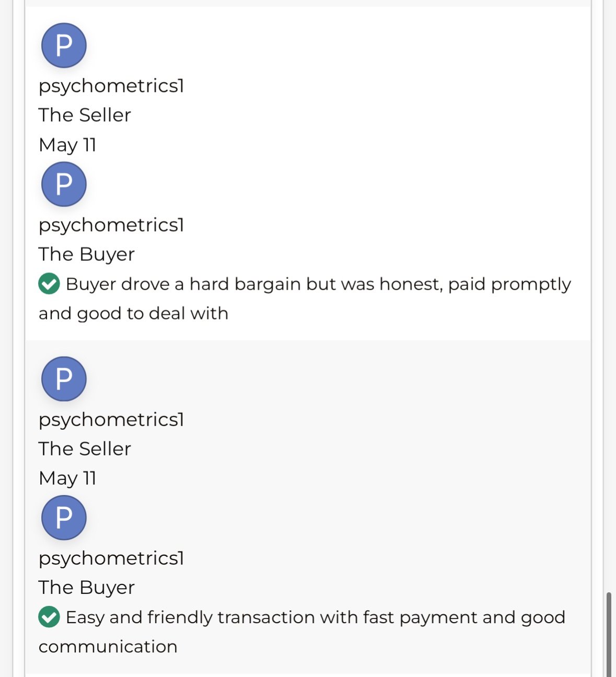Click the seller's P avatar in the second review
The image size is (616, 677).
[x=64, y=379]
